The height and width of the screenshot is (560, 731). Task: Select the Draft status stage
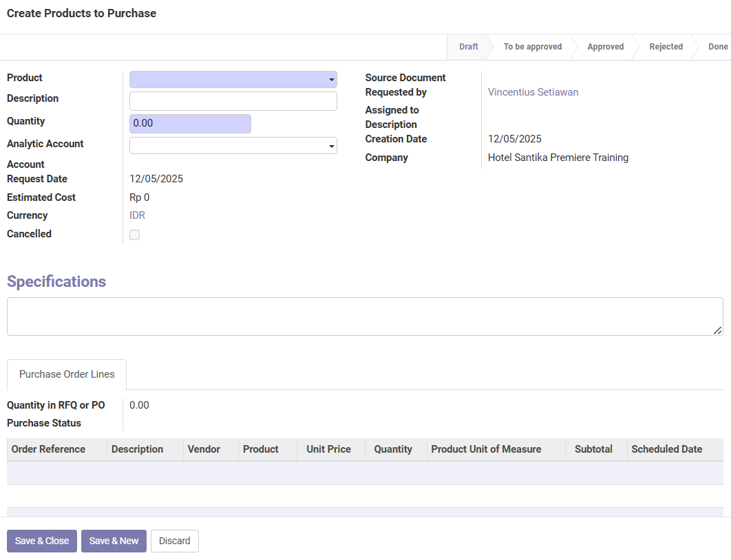tap(468, 47)
